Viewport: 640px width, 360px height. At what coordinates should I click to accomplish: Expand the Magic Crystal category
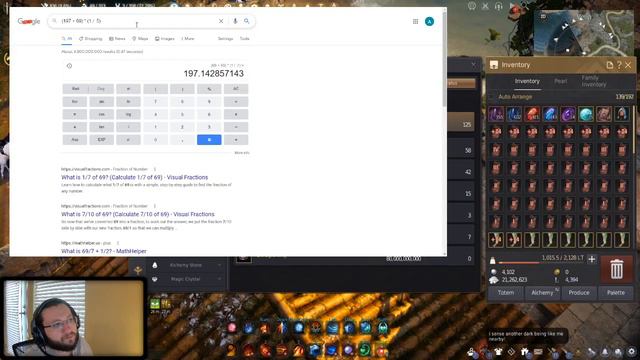(x=186, y=279)
